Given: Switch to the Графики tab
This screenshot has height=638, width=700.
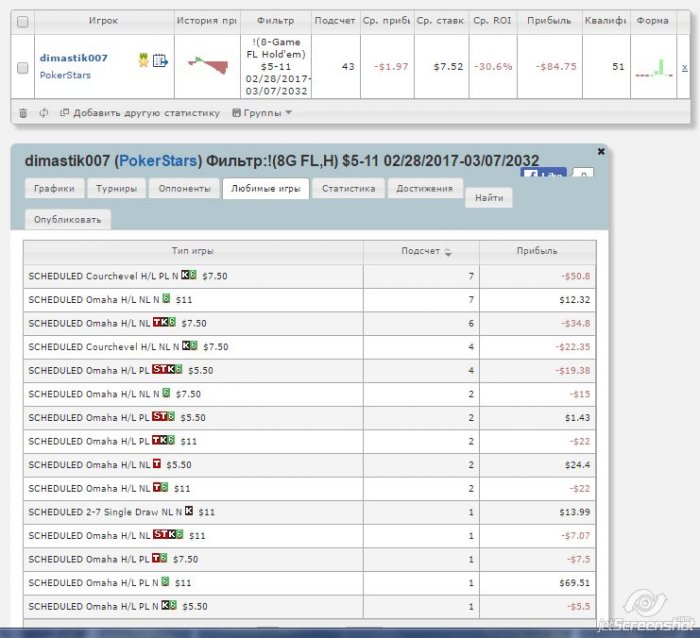Looking at the screenshot, I should tap(54, 188).
